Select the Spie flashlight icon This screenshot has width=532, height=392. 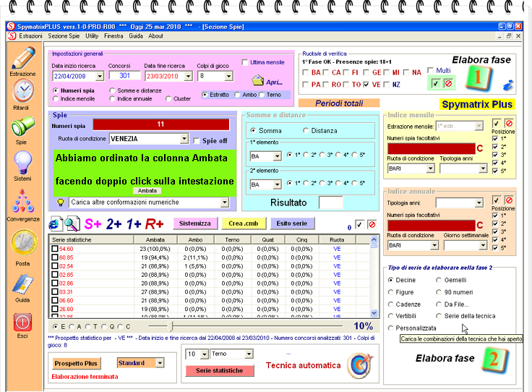[22, 126]
